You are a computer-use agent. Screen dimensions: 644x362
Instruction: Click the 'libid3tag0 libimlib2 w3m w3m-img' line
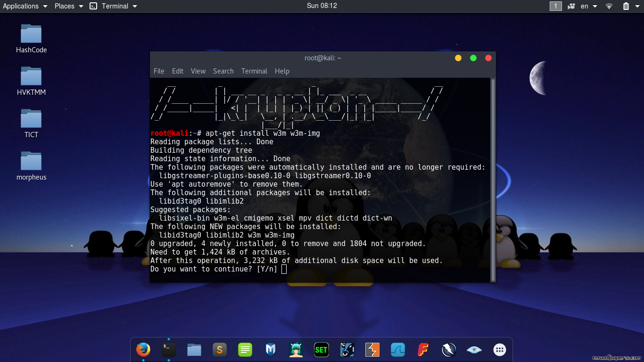point(227,235)
